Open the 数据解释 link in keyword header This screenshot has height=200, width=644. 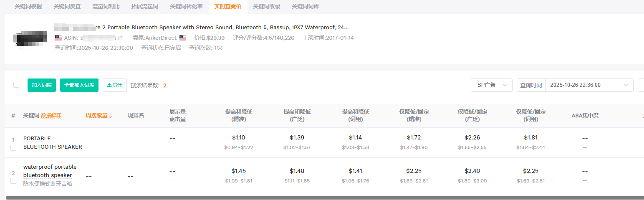pos(51,116)
